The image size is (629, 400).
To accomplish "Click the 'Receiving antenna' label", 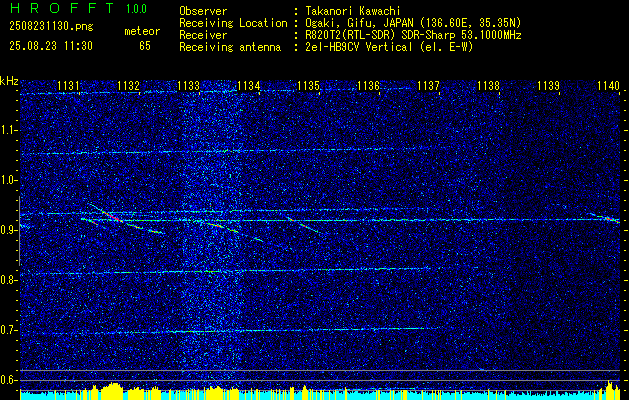I will point(230,47).
